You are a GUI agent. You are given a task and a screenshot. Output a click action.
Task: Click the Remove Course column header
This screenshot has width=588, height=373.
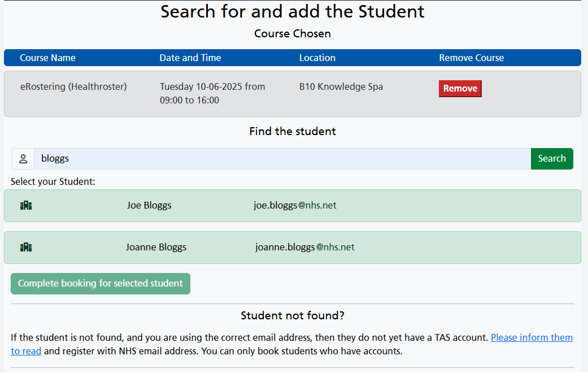(471, 58)
